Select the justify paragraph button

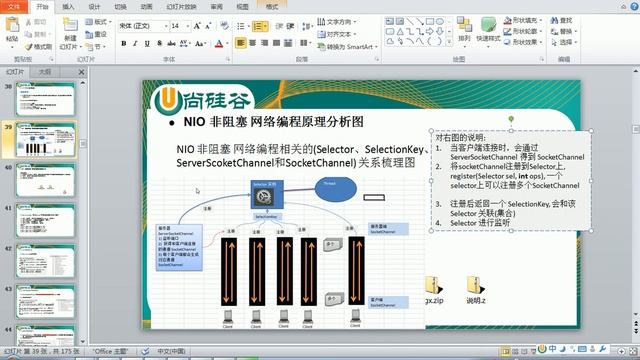pyautogui.click(x=276, y=42)
